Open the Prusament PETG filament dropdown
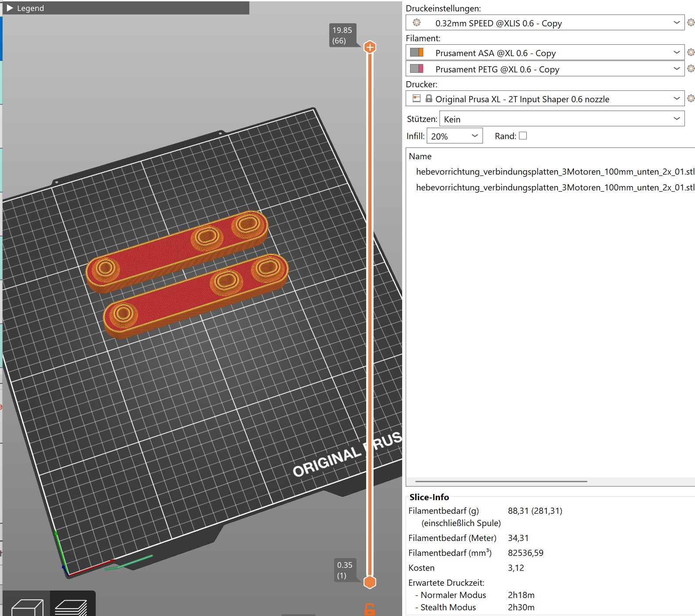695x616 pixels. (x=545, y=69)
